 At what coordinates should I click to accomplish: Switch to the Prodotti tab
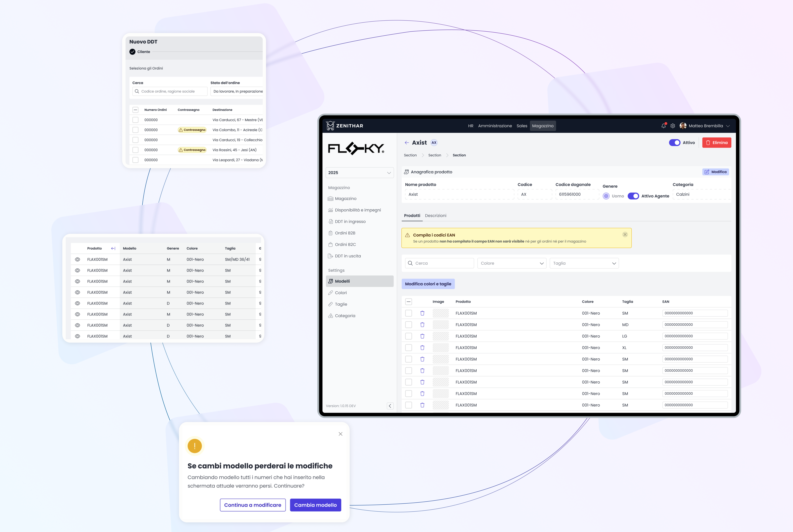click(x=412, y=216)
